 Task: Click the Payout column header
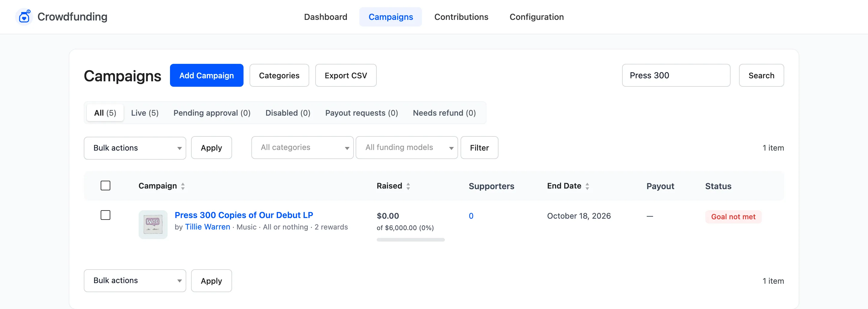point(660,186)
